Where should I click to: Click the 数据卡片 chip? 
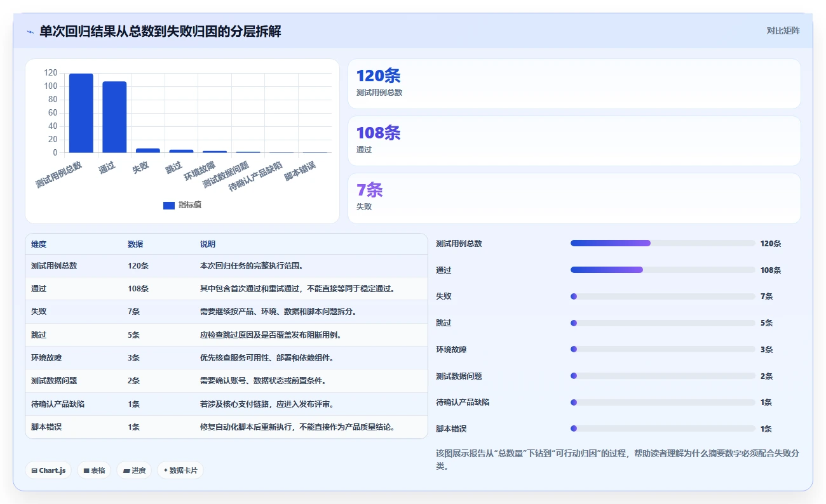coord(180,470)
